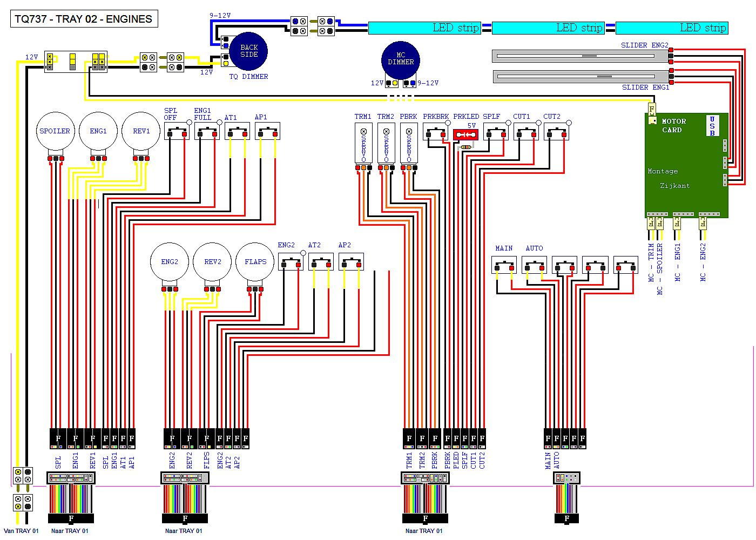The height and width of the screenshot is (540, 756).
Task: Click the AP1 switch symbol
Action: (267, 131)
